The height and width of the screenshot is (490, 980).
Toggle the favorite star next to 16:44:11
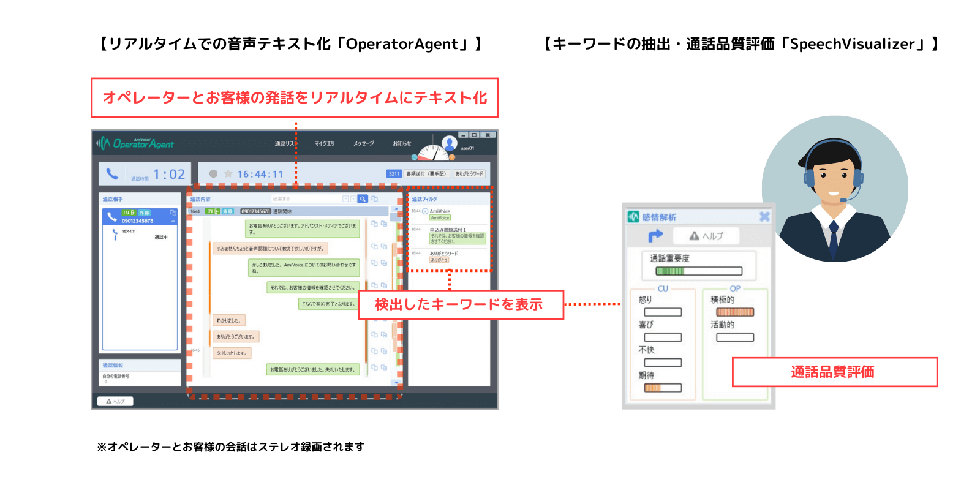pos(228,174)
